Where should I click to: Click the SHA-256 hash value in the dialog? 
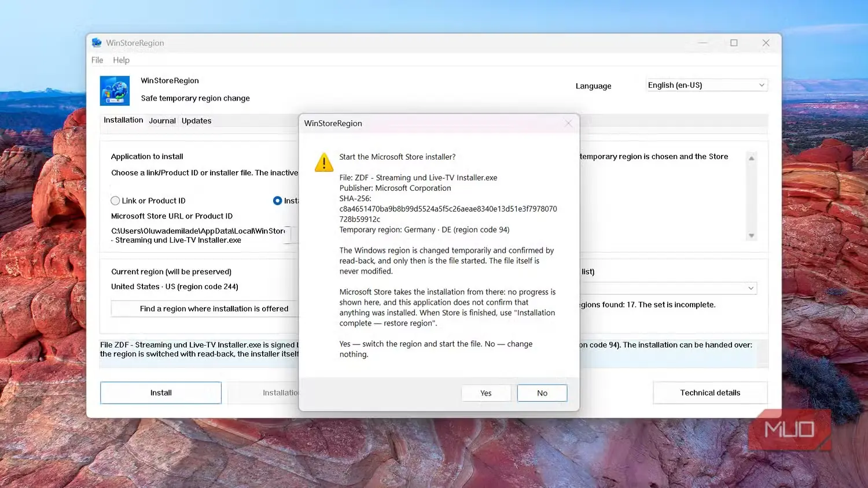pos(448,214)
